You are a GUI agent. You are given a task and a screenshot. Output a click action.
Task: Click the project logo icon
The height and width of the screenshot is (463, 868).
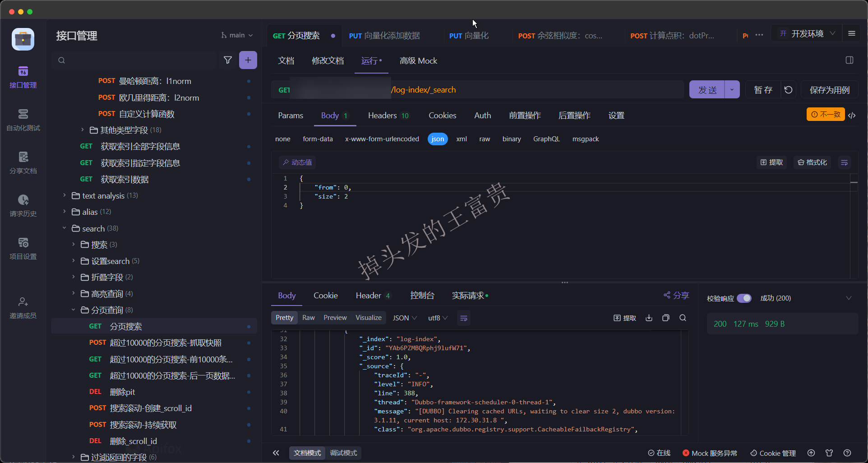(23, 39)
